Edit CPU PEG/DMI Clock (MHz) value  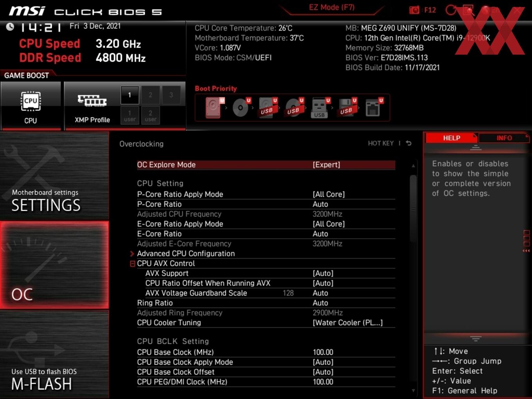pyautogui.click(x=323, y=382)
